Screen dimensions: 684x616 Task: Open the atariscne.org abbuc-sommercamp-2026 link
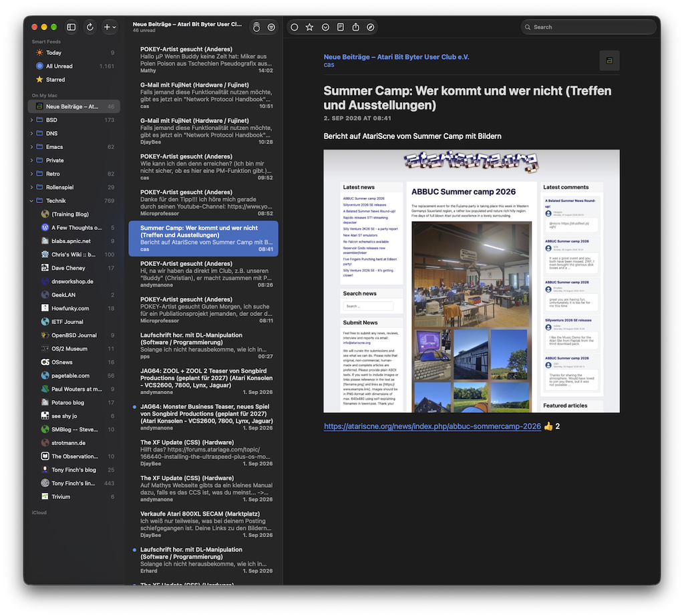pos(432,427)
